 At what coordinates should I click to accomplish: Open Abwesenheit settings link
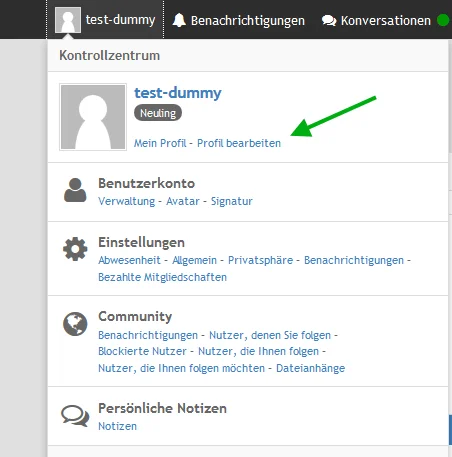[129, 260]
